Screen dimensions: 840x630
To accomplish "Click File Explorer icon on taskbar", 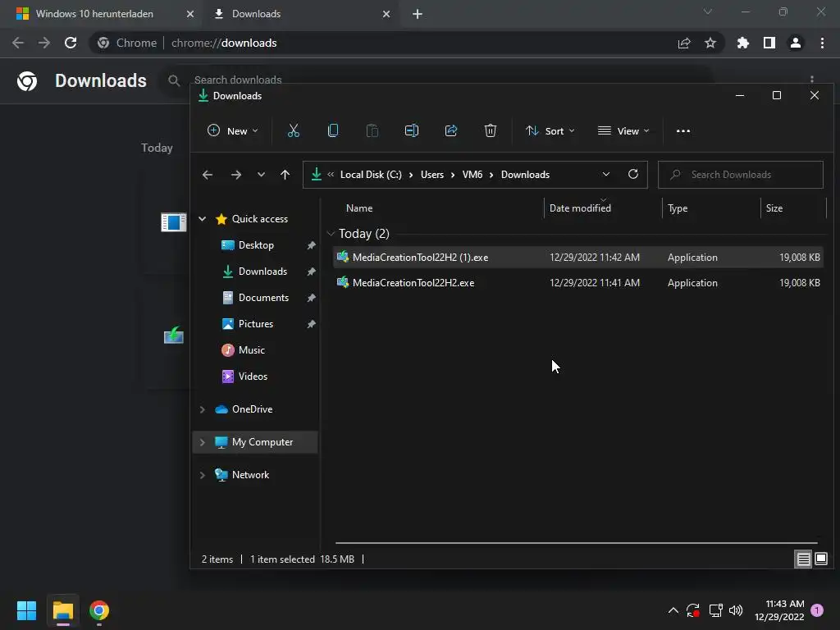I will [x=62, y=610].
